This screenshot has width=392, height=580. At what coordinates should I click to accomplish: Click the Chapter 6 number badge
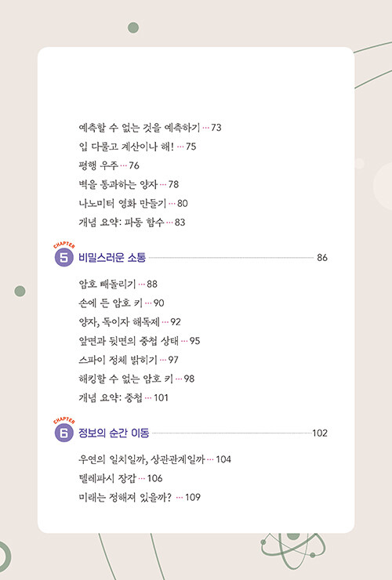tap(64, 433)
